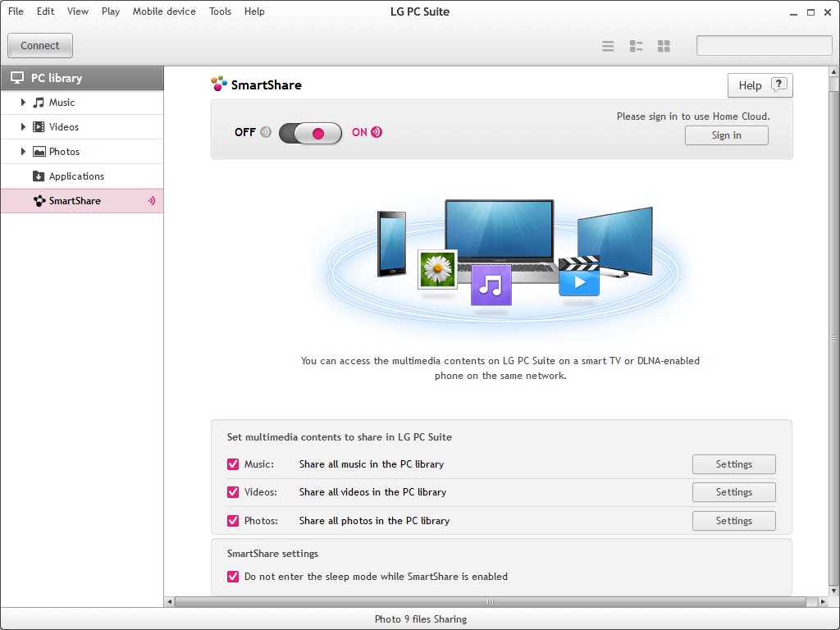
Task: Click the Photos picture icon
Action: click(39, 152)
